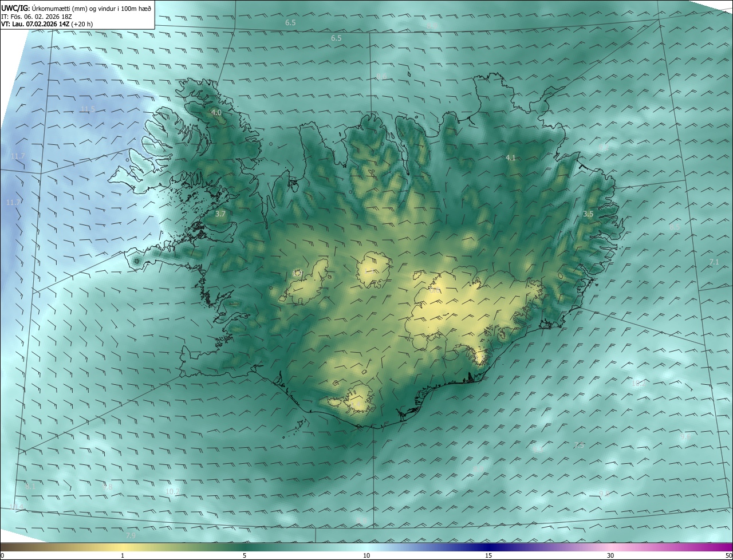
Task: Click the "7.9" value label on the map
Action: pos(131,535)
